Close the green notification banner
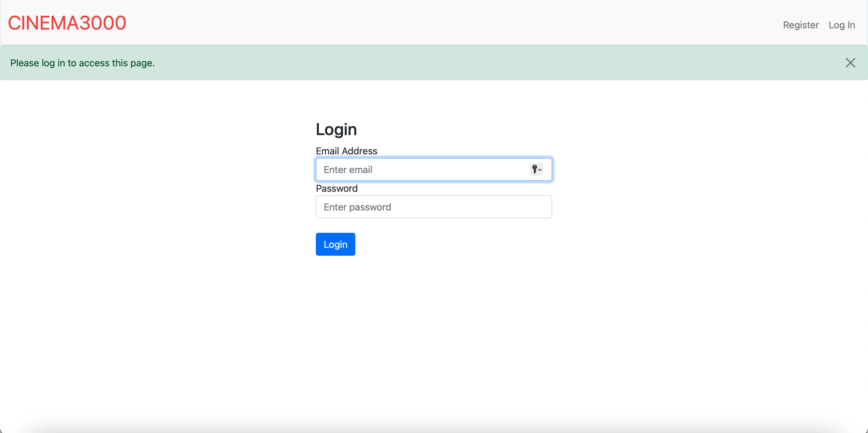Image resolution: width=868 pixels, height=433 pixels. pos(850,63)
